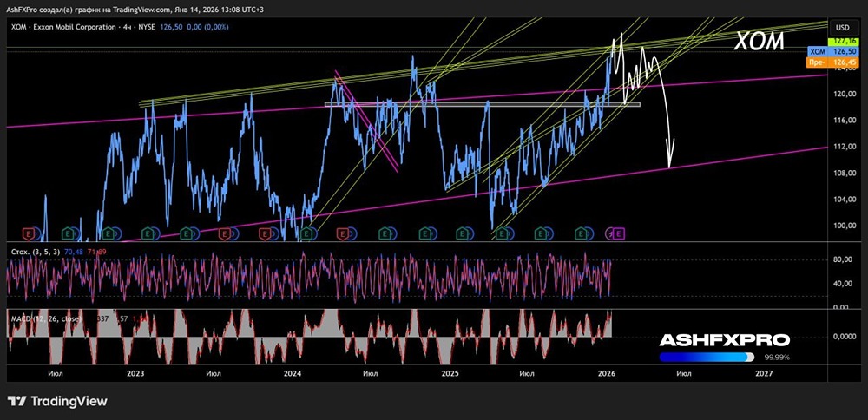
Task: Click the TradingView logo
Action: click(57, 401)
